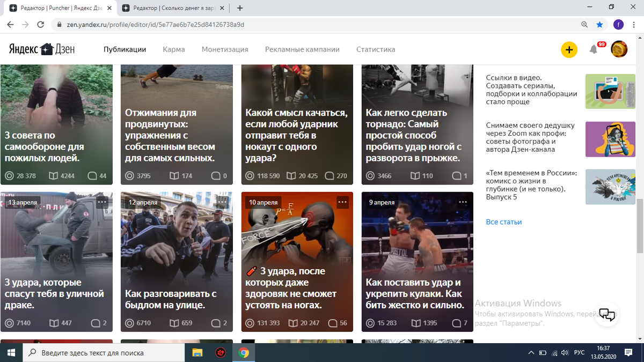Switch to the Статистика tab
The width and height of the screenshot is (644, 362).
pyautogui.click(x=376, y=49)
